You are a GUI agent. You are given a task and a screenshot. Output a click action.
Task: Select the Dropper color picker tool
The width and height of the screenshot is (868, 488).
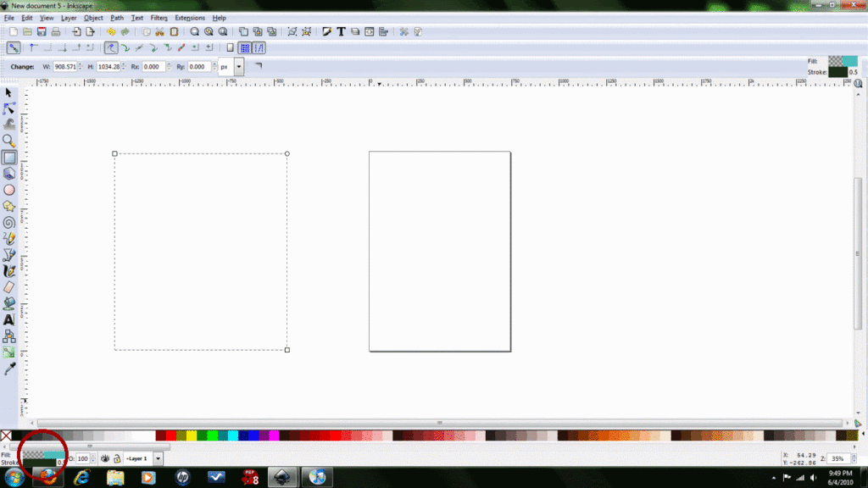(x=8, y=369)
